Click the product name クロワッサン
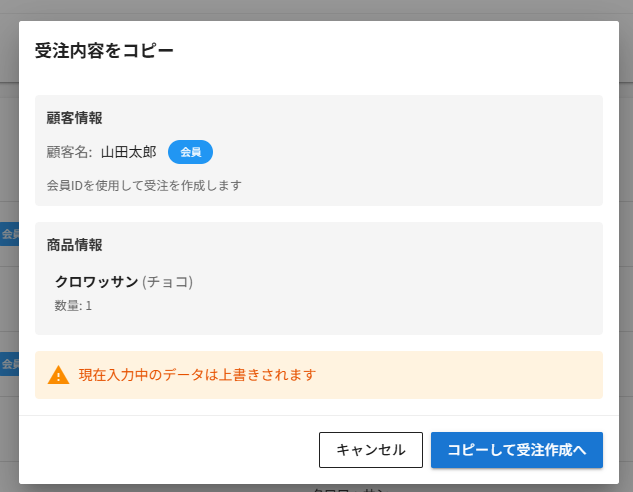This screenshot has height=492, width=633. click(x=96, y=282)
